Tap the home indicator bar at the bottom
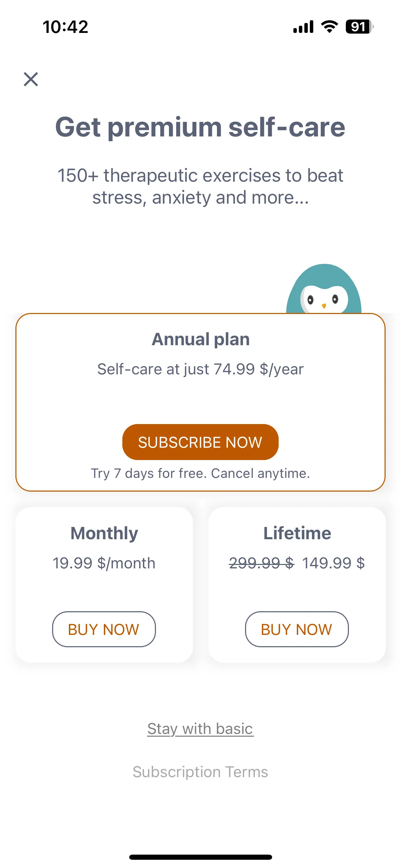This screenshot has width=401, height=868. point(200,857)
